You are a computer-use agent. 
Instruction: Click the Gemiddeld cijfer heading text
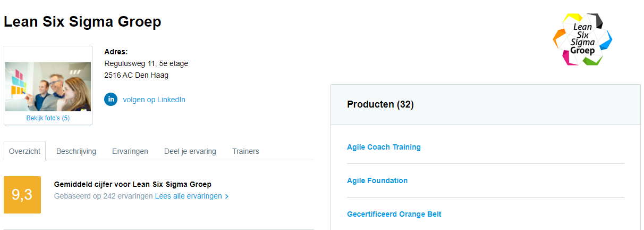[x=132, y=184]
